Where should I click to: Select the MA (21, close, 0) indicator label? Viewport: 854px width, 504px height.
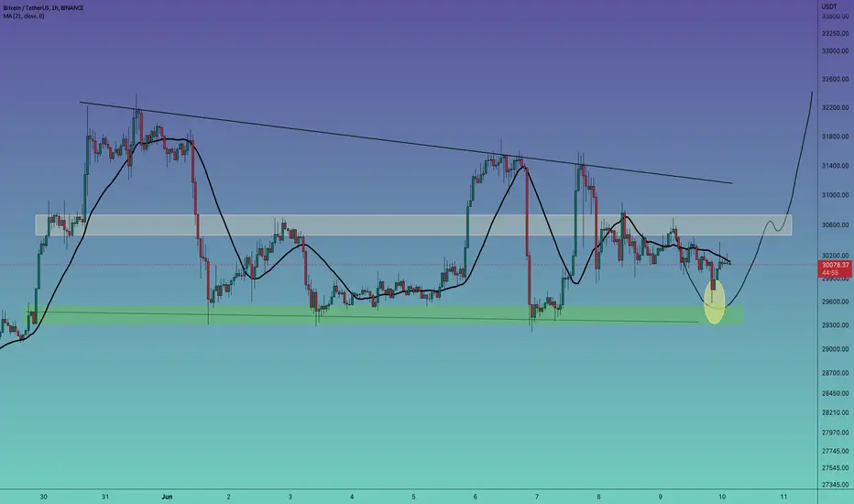[x=24, y=16]
